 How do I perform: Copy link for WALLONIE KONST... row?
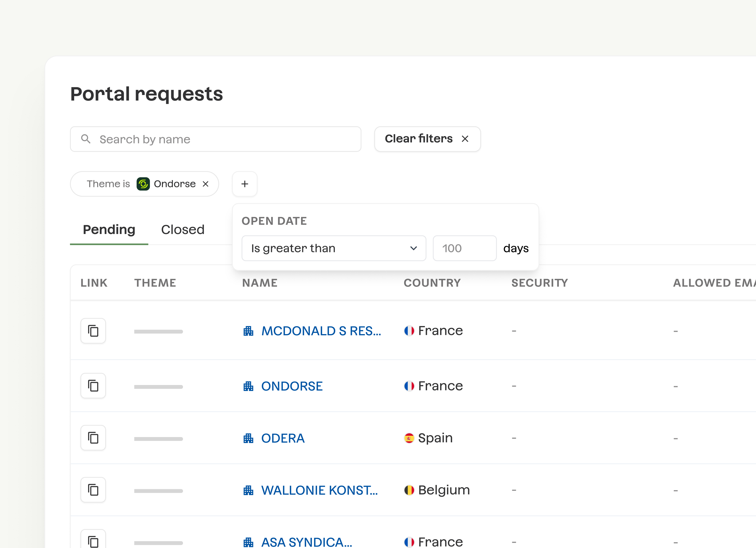click(93, 490)
